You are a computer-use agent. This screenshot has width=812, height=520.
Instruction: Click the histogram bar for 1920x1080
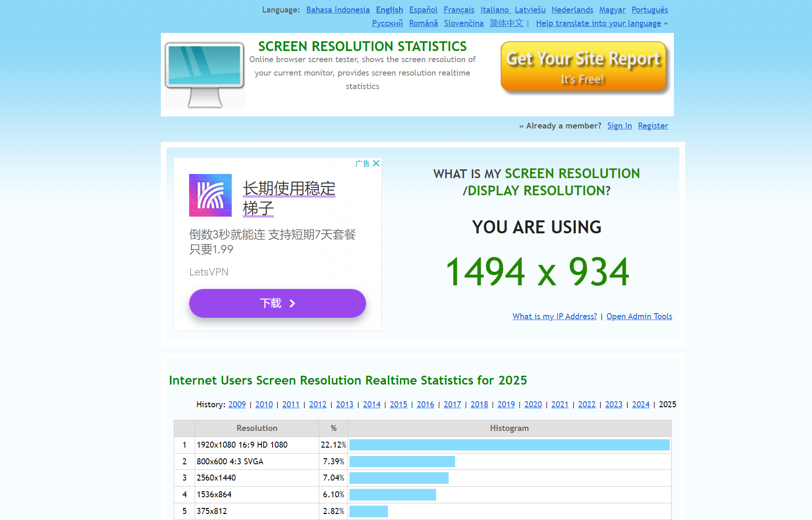(509, 444)
